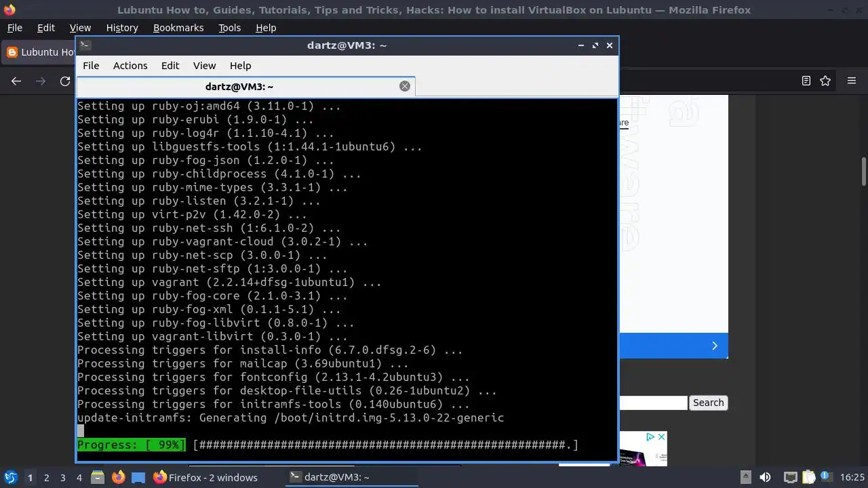Click the 'Setting up virt-p2v (1.42.0-2)' line
This screenshot has height=488, width=868.
pos(192,214)
